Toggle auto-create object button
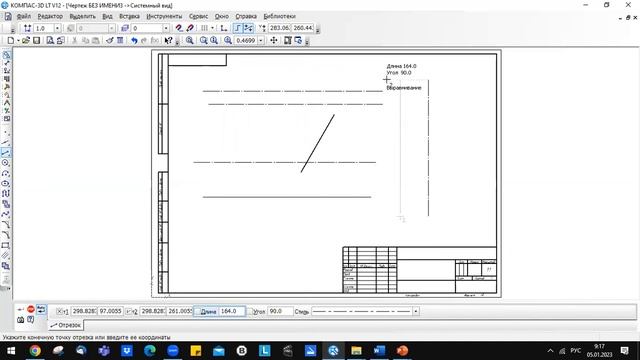Viewport: 640px width, 360px height. (41, 309)
